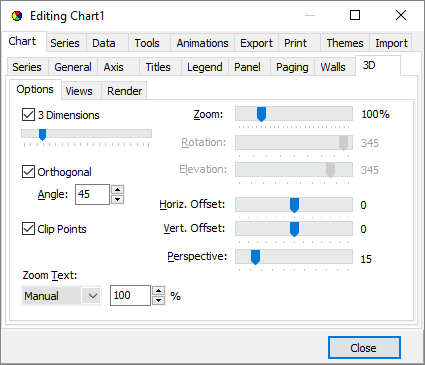Increase the Angle value with up arrow
Image resolution: width=425 pixels, height=365 pixels.
tap(117, 190)
